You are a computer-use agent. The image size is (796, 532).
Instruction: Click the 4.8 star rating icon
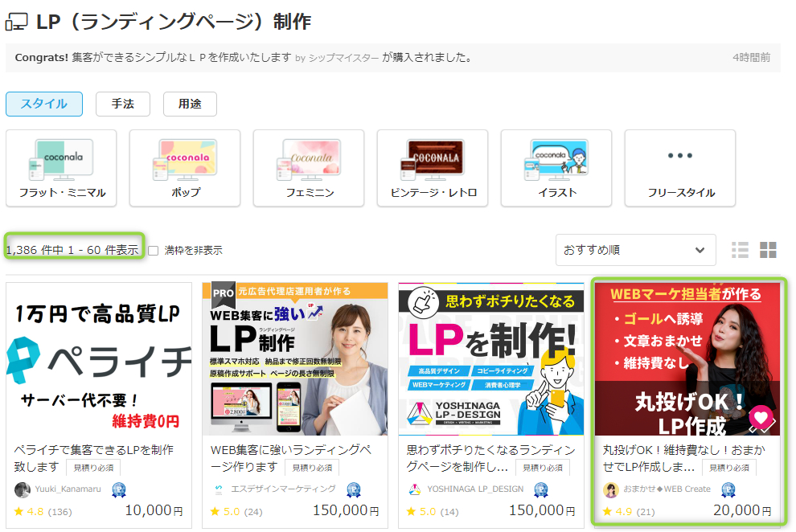tap(18, 512)
